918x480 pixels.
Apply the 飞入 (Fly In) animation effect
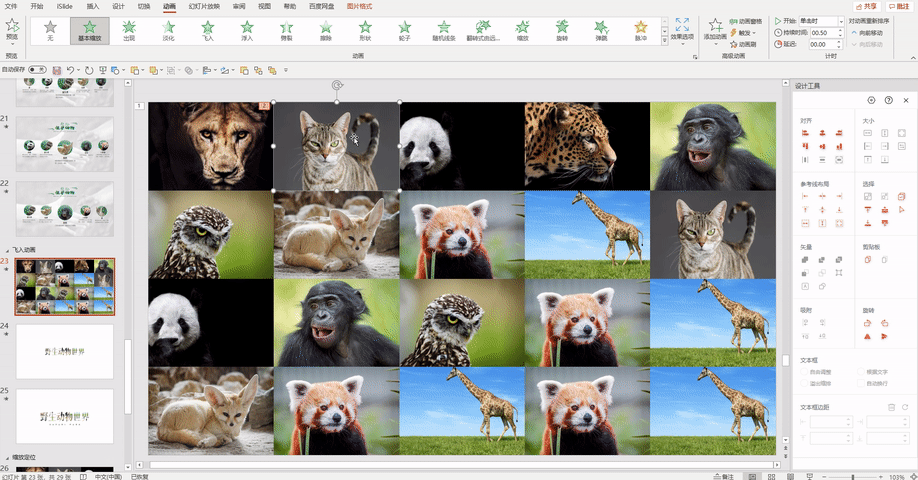pos(208,30)
